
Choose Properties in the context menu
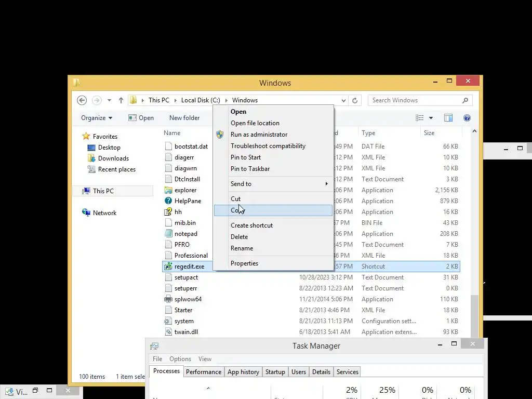(x=273, y=263)
